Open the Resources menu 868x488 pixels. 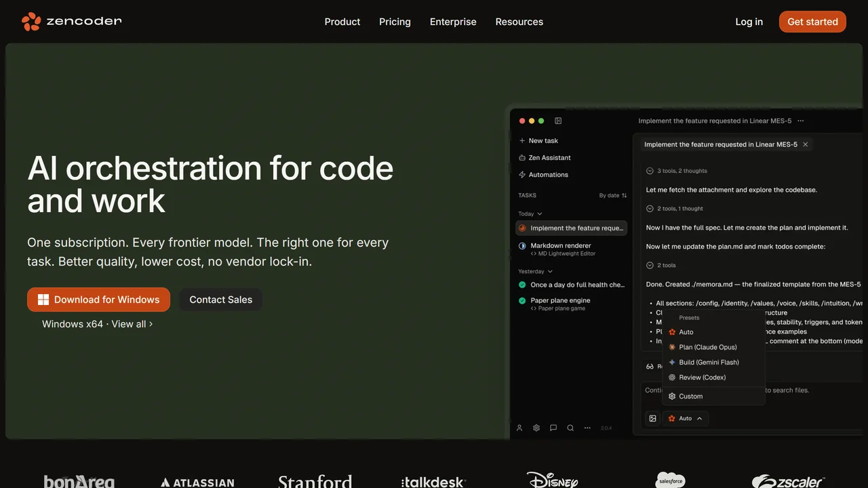coord(519,22)
